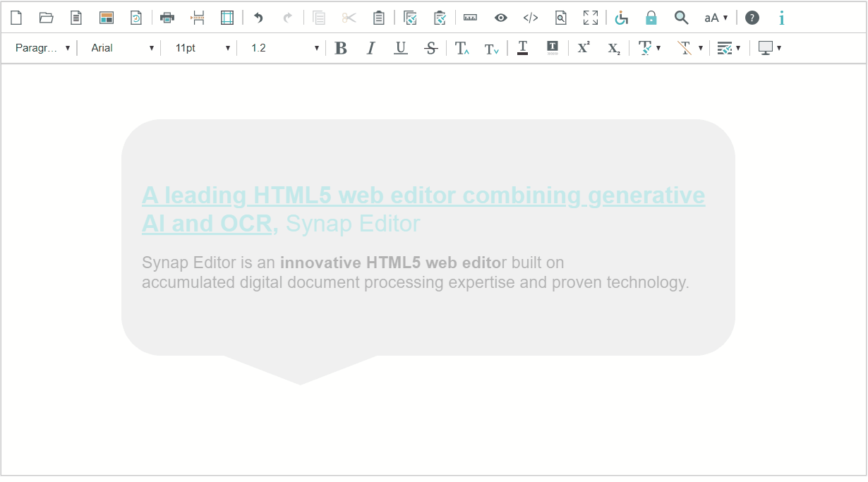Image resolution: width=868 pixels, height=482 pixels.
Task: Toggle underline formatting
Action: click(401, 48)
